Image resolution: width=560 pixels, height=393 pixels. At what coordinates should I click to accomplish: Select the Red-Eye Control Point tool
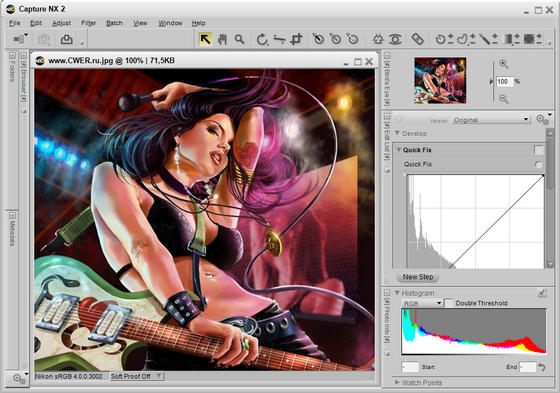395,39
